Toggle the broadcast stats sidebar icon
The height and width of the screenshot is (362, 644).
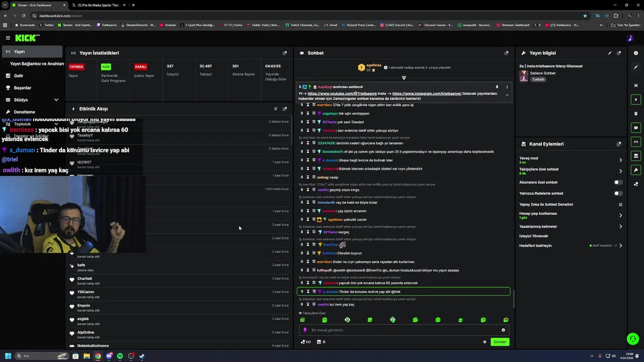coord(636,142)
